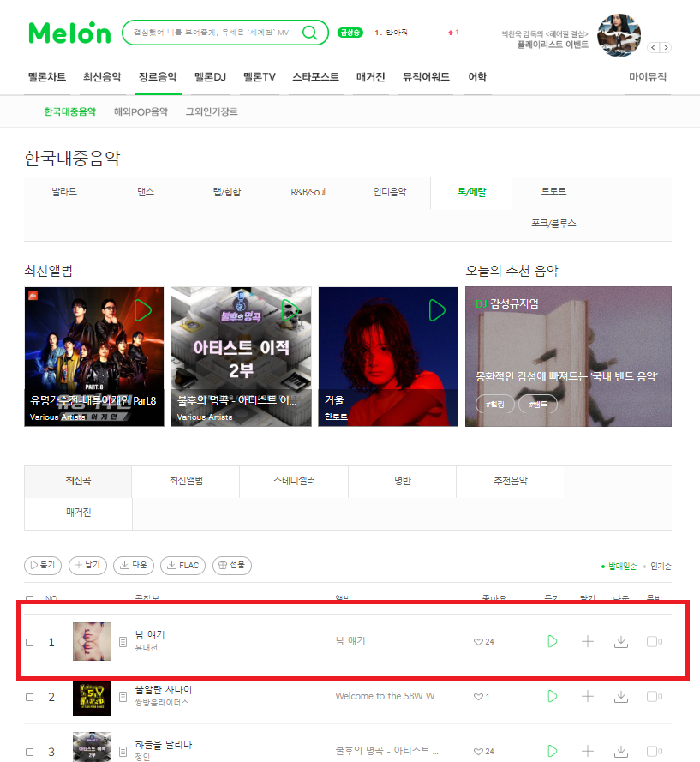The height and width of the screenshot is (762, 700).
Task: Open 아티스트 이적 2부 album thumbnail
Action: 241,357
